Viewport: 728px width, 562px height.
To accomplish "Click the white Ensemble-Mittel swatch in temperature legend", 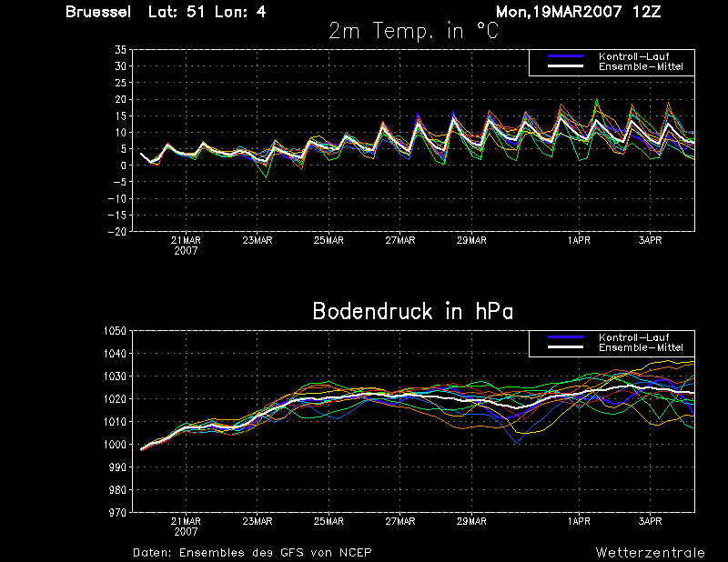I will click(565, 66).
